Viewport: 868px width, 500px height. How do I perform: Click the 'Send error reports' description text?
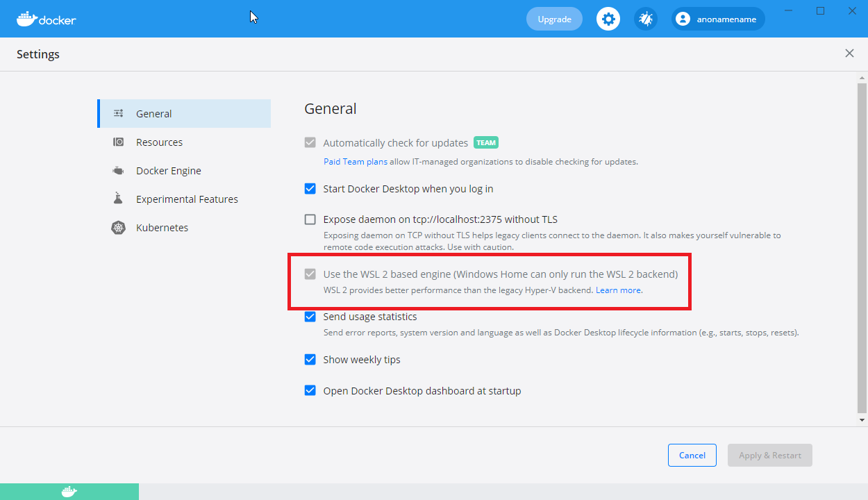click(x=561, y=333)
